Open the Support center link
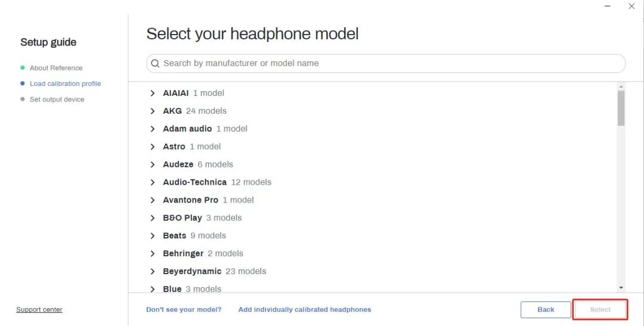 tap(39, 310)
